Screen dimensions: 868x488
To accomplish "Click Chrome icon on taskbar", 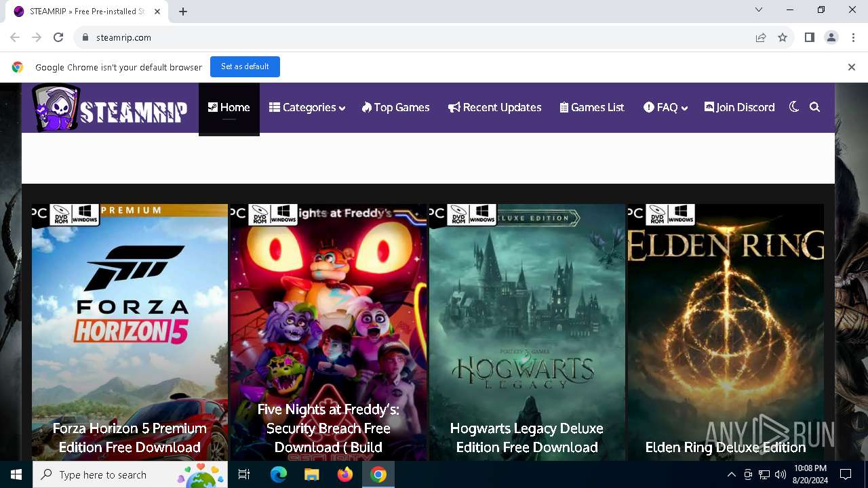I will 378,474.
